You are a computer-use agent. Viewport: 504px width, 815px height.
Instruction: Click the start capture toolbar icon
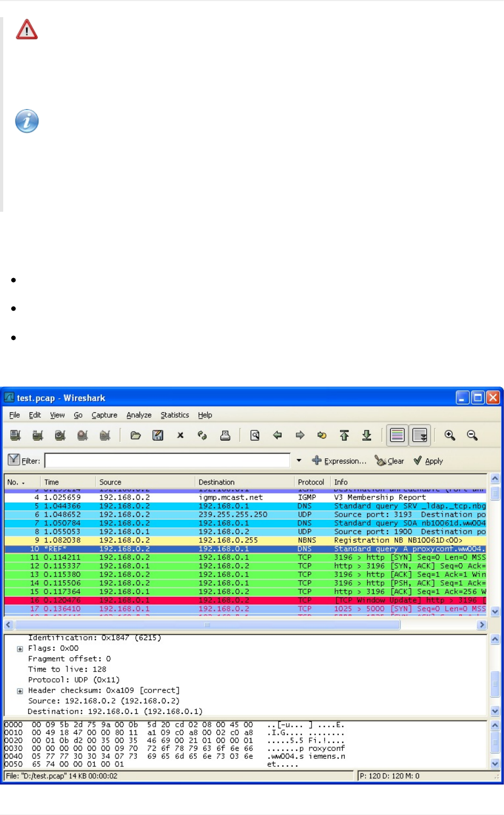[60, 435]
